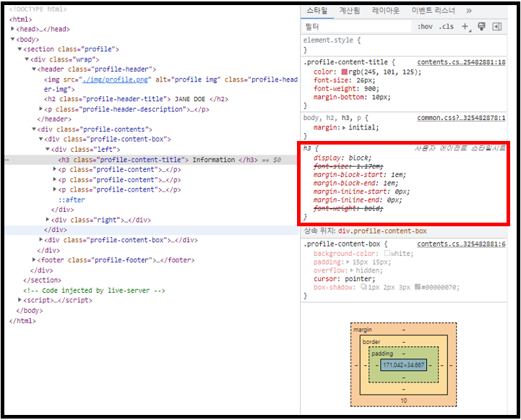Open the box-shadow editor icon
The height and width of the screenshot is (420, 521).
click(x=364, y=287)
